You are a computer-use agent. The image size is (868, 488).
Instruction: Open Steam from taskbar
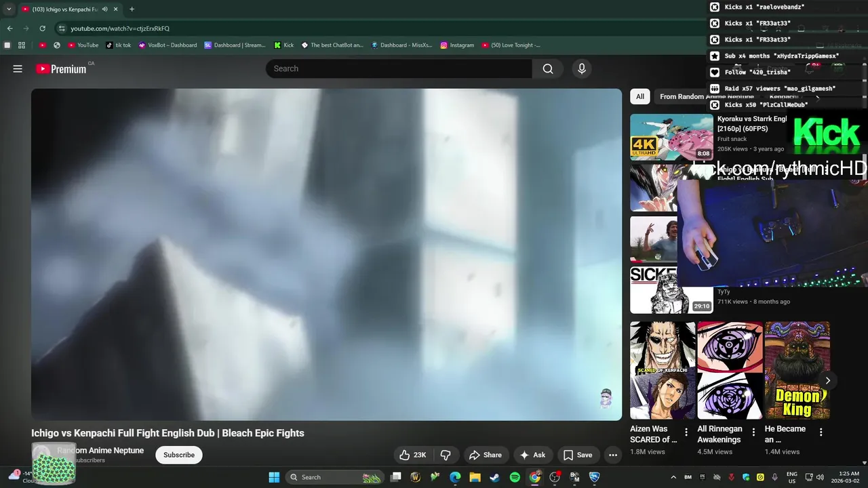494,477
